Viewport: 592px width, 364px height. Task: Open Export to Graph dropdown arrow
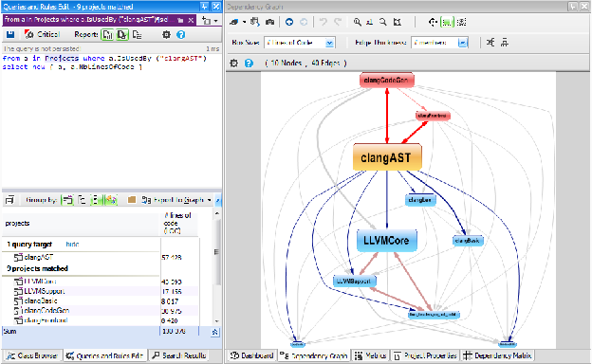210,200
